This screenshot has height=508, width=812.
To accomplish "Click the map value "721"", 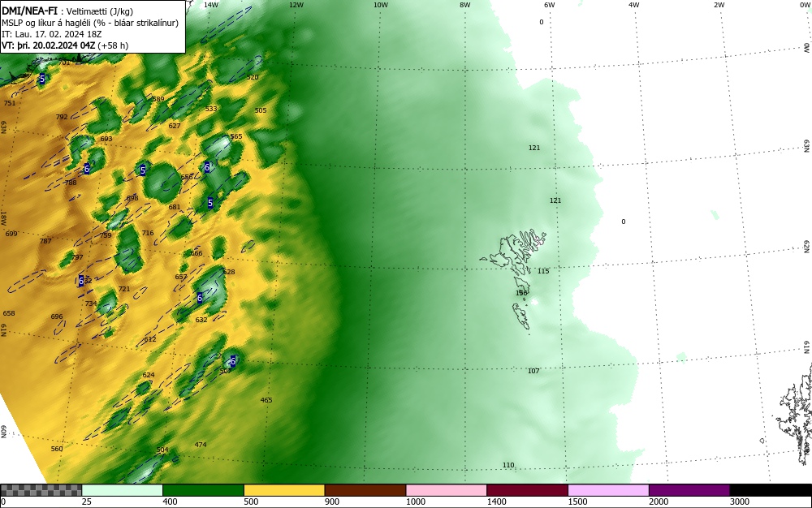I will click(124, 289).
